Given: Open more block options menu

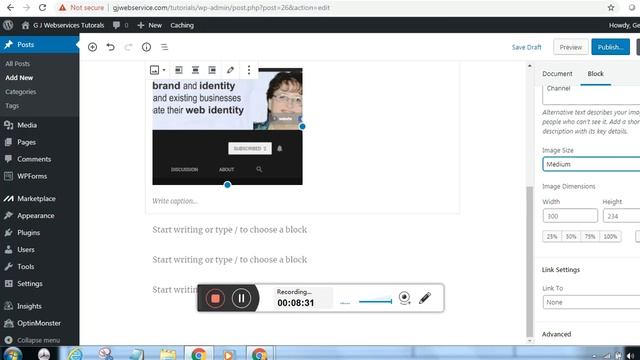Looking at the screenshot, I should click(x=249, y=70).
